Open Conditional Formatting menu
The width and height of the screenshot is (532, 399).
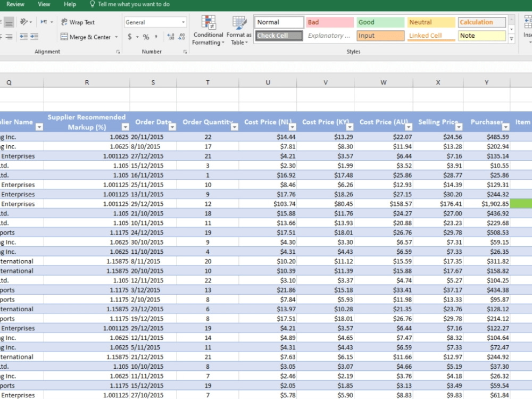coord(208,30)
